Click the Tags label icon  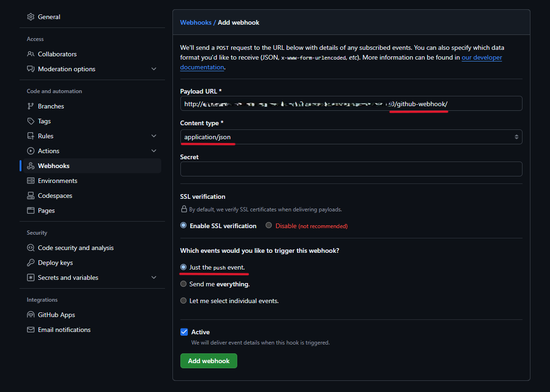tap(31, 121)
